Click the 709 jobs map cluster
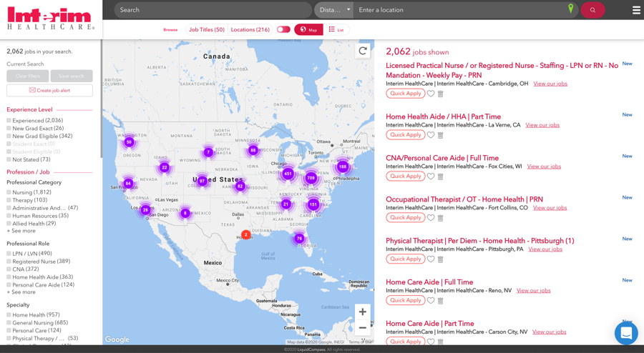The height and width of the screenshot is (353, 644). point(311,178)
